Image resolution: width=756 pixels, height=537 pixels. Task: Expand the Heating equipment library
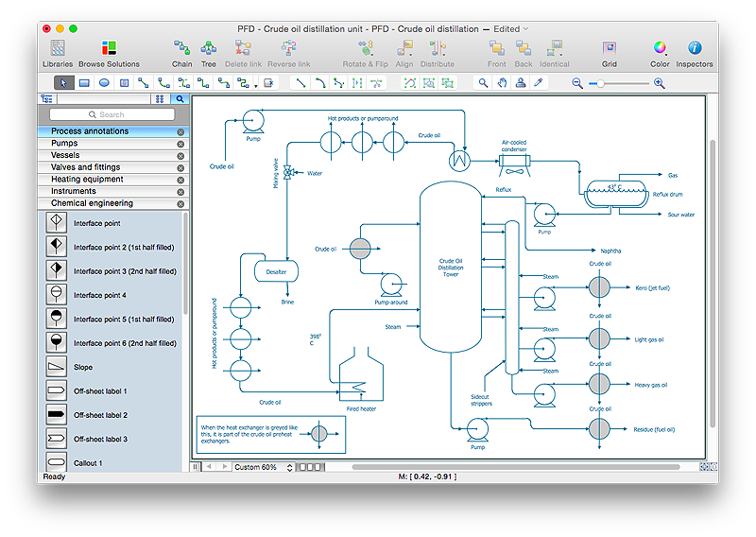pos(87,180)
